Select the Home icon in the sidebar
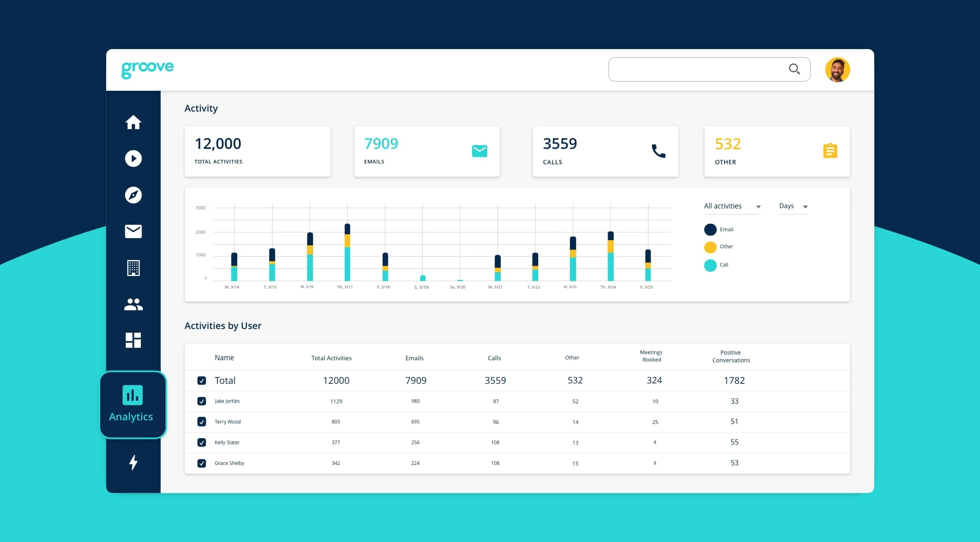This screenshot has height=542, width=980. click(133, 123)
